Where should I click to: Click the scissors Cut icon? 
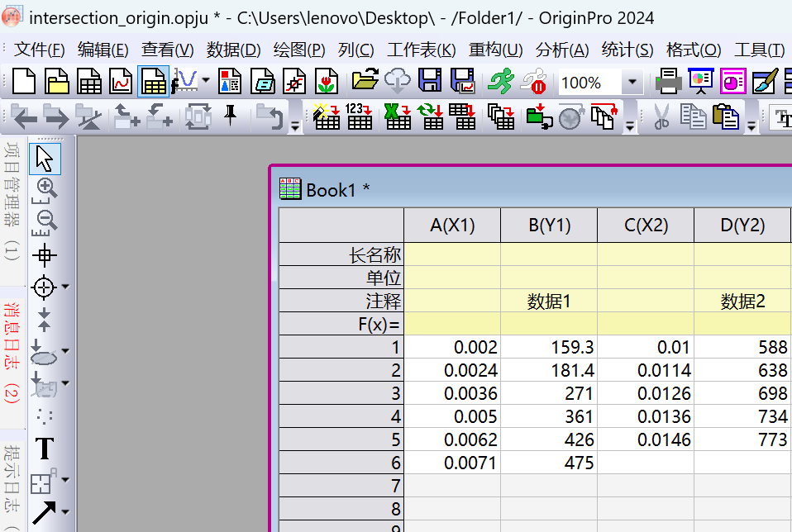[661, 117]
